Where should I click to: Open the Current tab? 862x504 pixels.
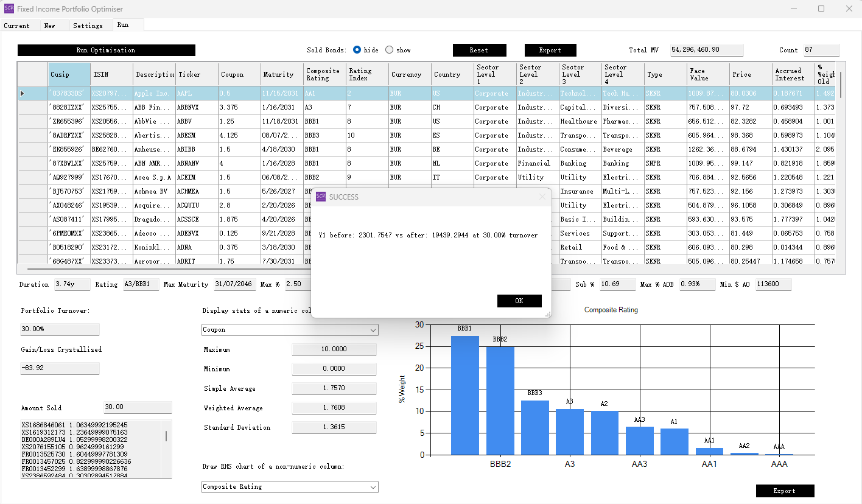click(x=16, y=26)
